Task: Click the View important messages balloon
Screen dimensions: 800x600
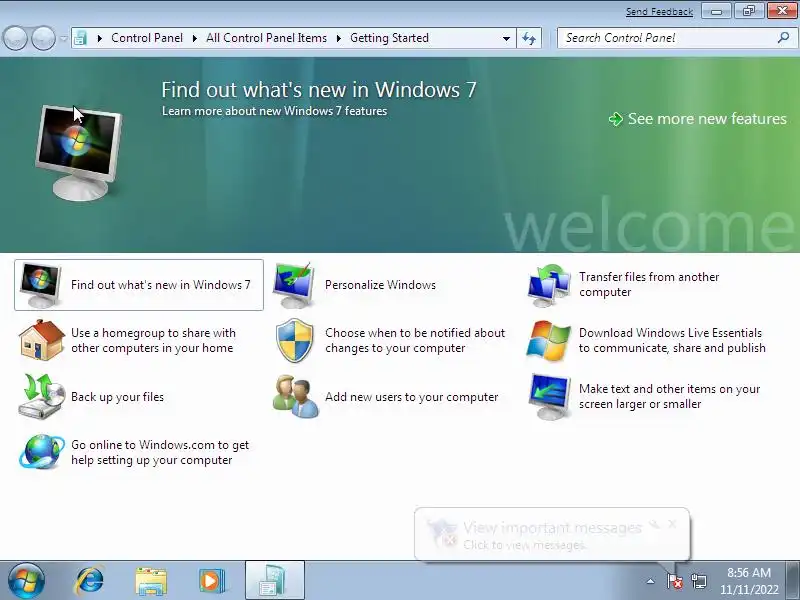Action: tap(552, 534)
